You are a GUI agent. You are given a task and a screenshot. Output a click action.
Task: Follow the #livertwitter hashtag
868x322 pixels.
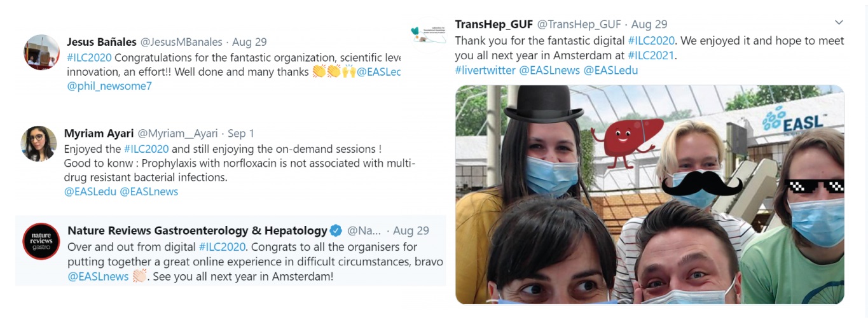coord(485,71)
